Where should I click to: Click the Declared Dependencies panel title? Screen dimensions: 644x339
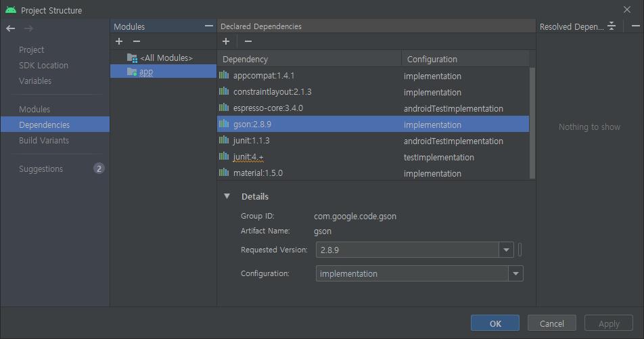(261, 26)
